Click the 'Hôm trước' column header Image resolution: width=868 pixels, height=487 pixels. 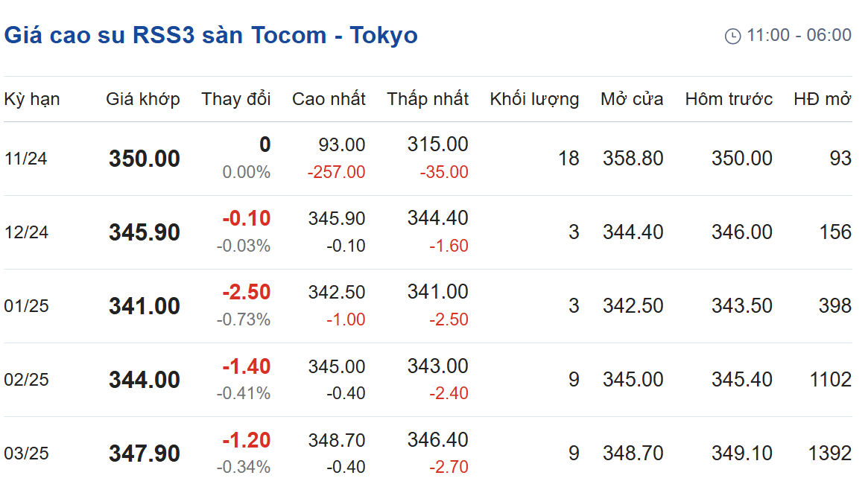click(x=729, y=99)
